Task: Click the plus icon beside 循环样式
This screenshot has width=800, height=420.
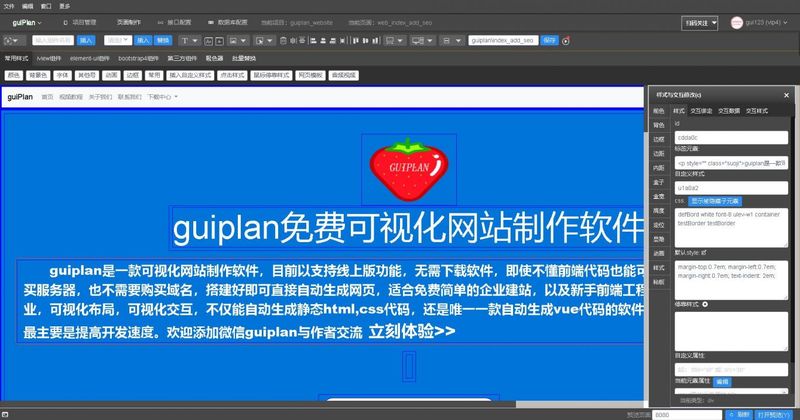Action: (x=705, y=304)
